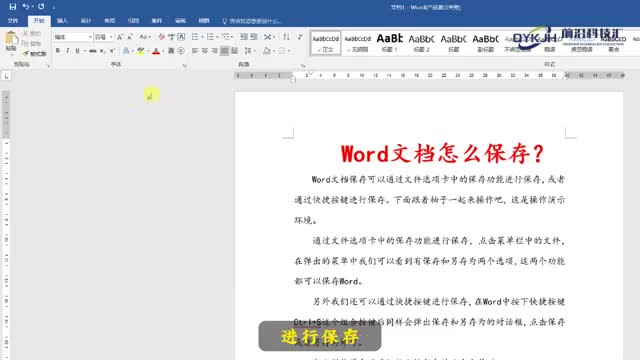Open the font name dropdown
This screenshot has width=640, height=360.
[90, 37]
